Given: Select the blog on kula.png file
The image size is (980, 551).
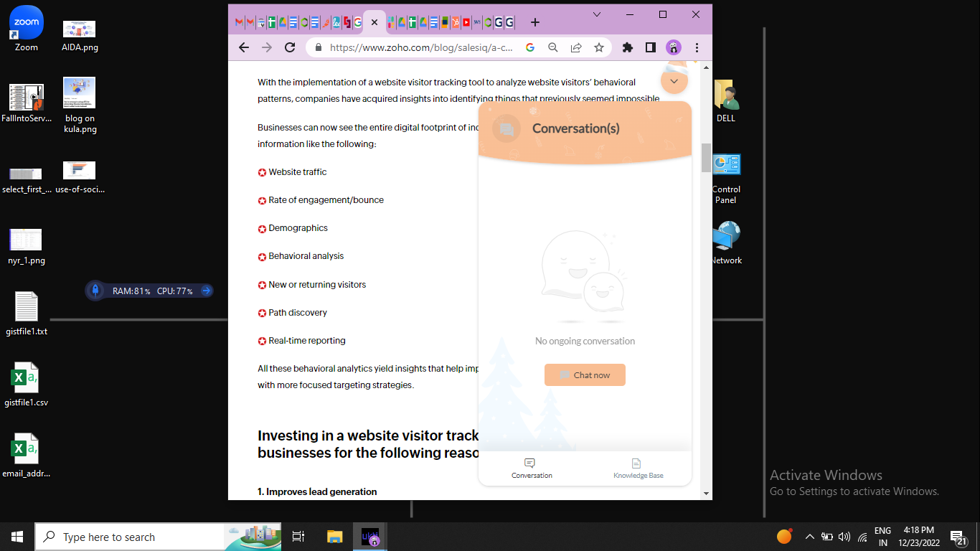Looking at the screenshot, I should pos(80,105).
